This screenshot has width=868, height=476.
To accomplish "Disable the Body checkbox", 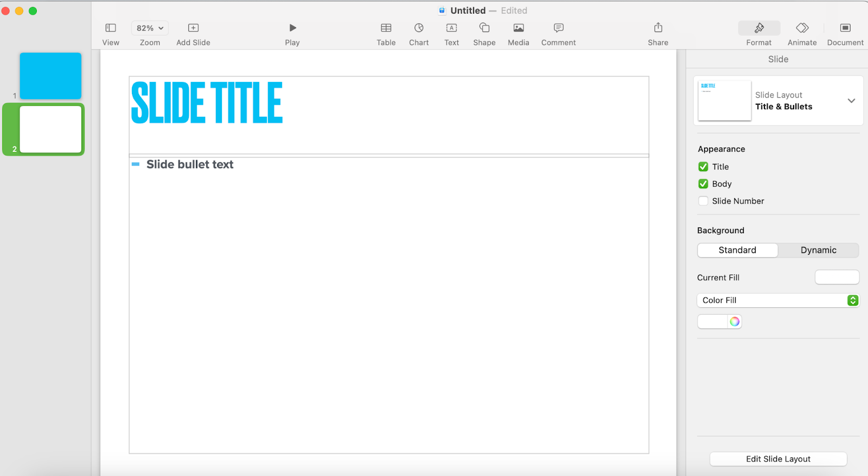I will coord(703,184).
